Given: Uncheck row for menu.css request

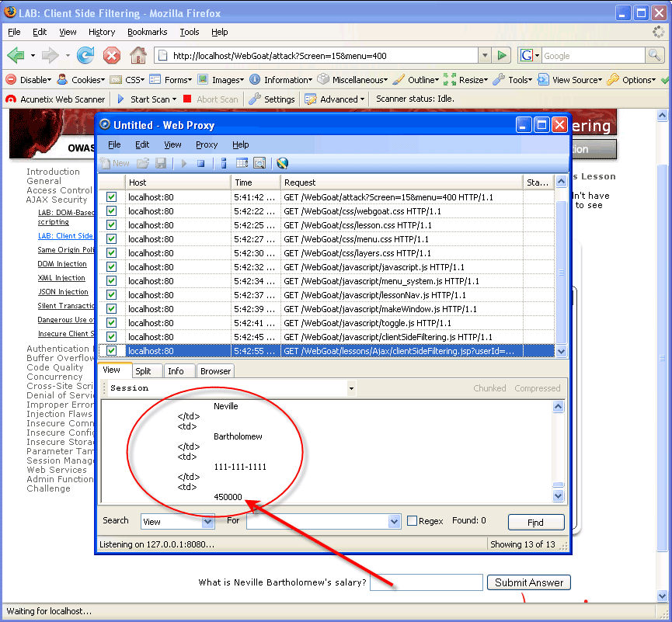Looking at the screenshot, I should [x=111, y=239].
